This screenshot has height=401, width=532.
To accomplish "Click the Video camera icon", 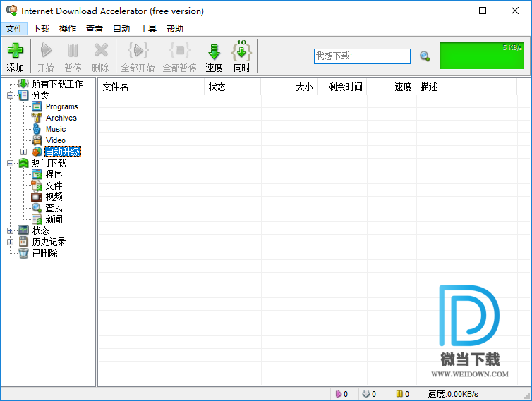I will [37, 140].
